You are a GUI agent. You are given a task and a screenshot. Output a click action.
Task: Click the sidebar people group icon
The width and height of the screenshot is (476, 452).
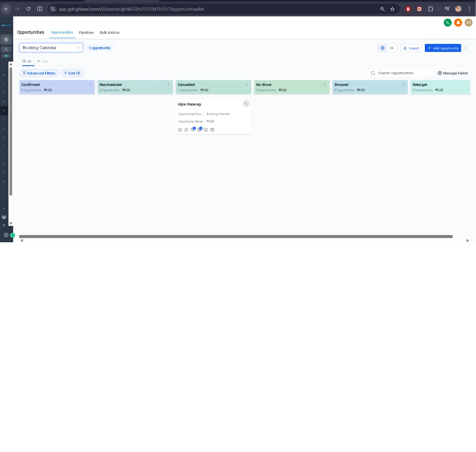4,217
